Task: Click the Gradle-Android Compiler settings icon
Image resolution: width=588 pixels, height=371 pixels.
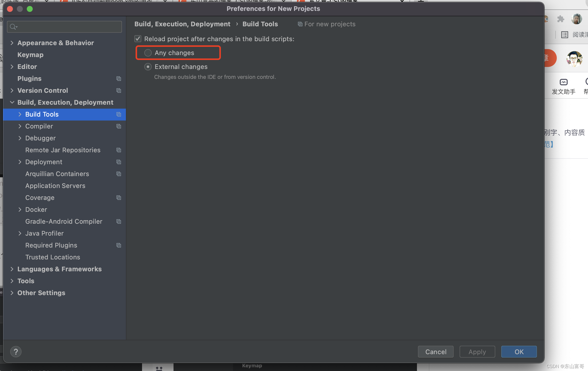Action: coord(119,221)
